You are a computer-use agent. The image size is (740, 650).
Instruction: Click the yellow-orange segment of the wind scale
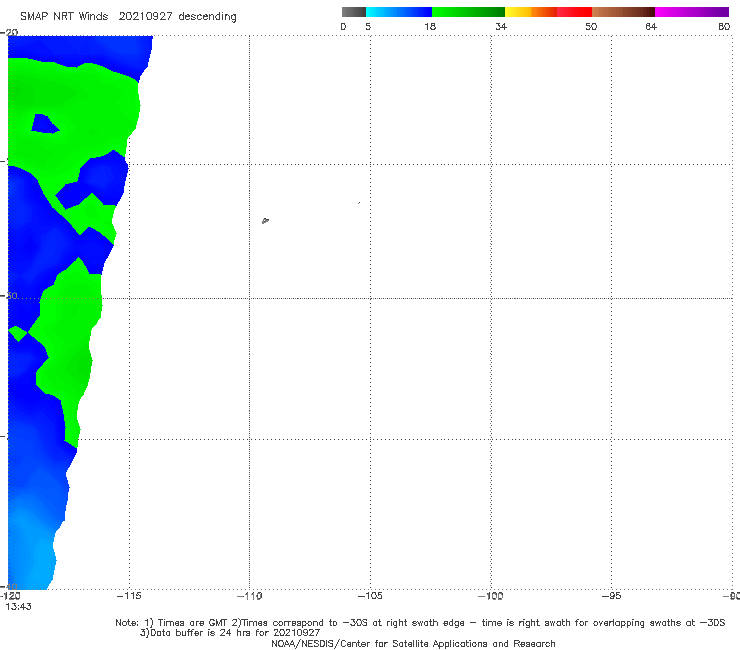(531, 12)
